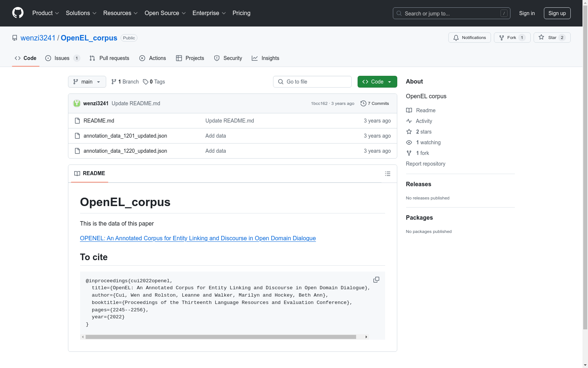Click the tag icon beside 0 Tags
The height and width of the screenshot is (368, 588).
[x=146, y=82]
